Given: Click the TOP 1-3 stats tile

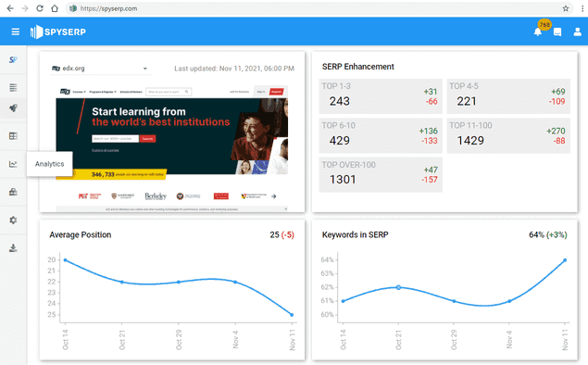Looking at the screenshot, I should 381,96.
